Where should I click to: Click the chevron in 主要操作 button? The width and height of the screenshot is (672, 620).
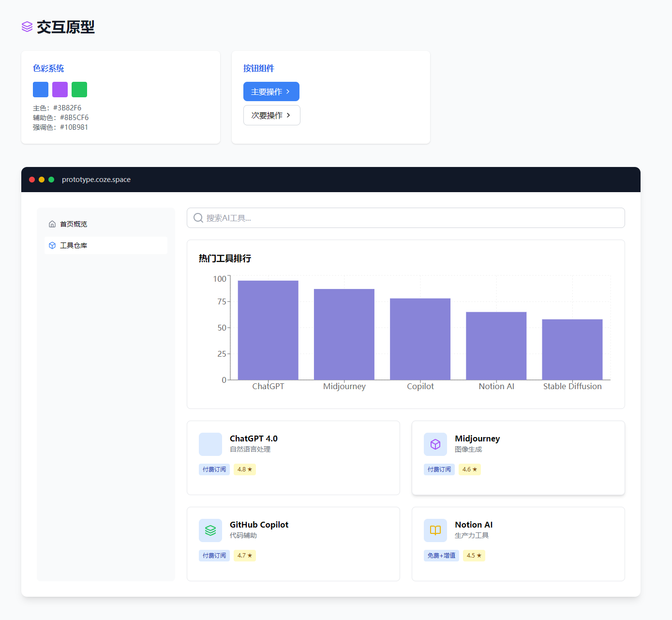point(288,91)
